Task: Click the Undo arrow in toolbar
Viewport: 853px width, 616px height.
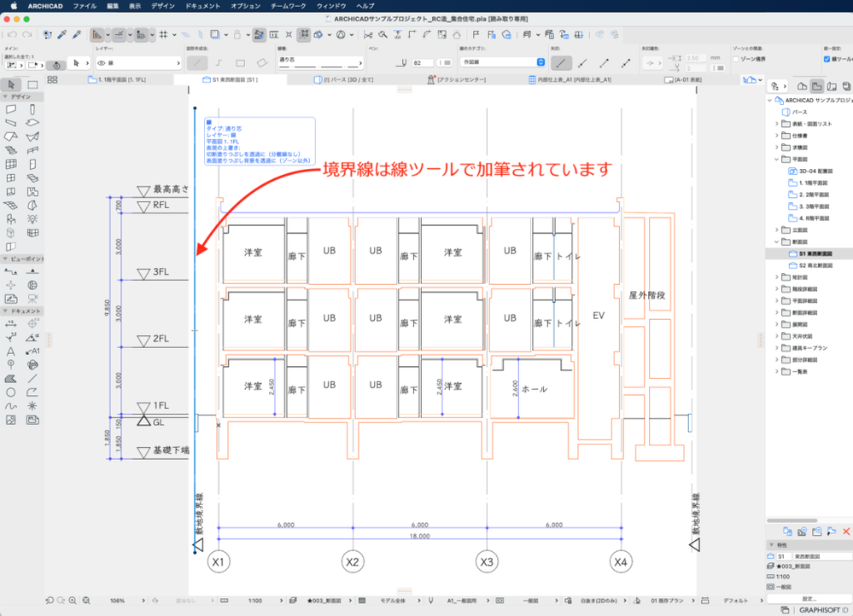Action: coord(12,35)
